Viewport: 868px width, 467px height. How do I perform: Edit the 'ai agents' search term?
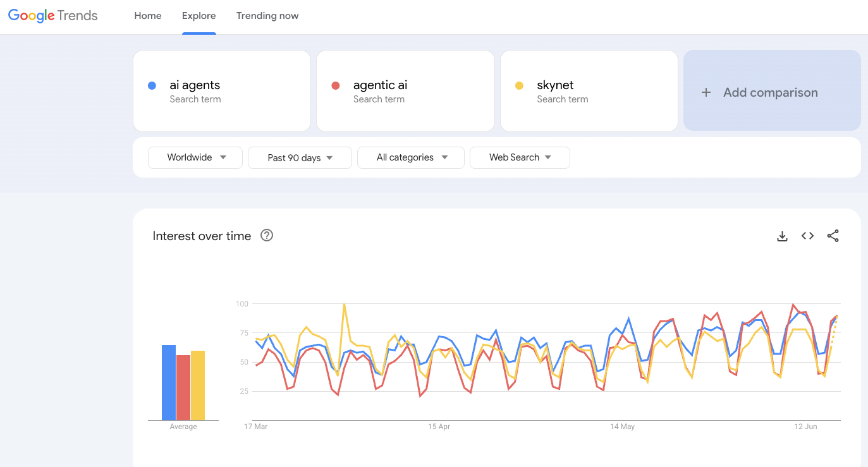(x=222, y=91)
